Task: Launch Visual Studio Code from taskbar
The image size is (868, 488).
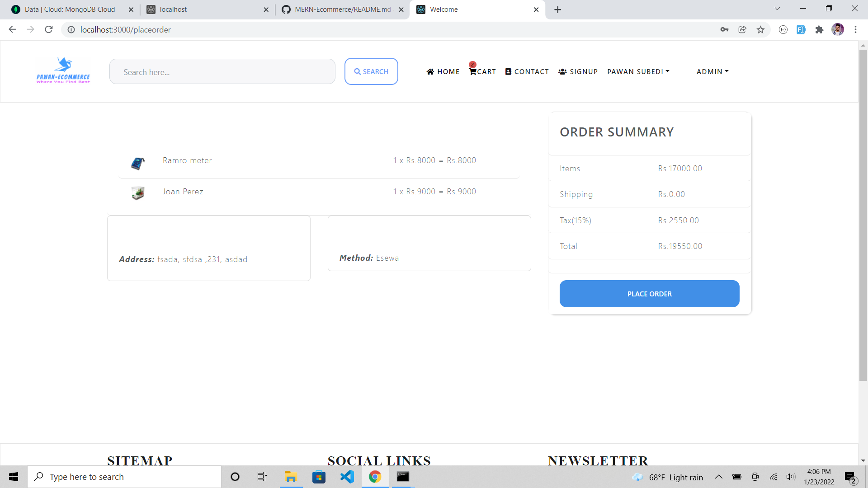Action: click(x=346, y=477)
